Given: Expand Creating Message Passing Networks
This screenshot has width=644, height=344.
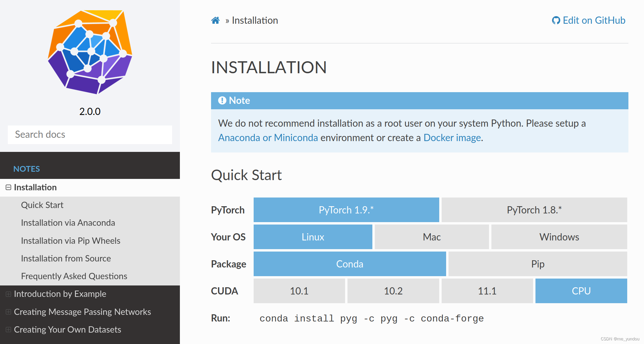Looking at the screenshot, I should point(8,312).
